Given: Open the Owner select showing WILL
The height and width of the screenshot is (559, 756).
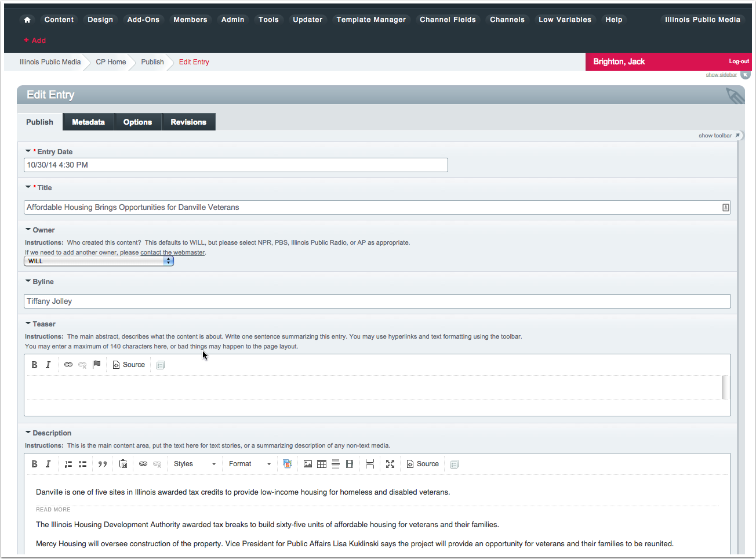Looking at the screenshot, I should [x=99, y=261].
